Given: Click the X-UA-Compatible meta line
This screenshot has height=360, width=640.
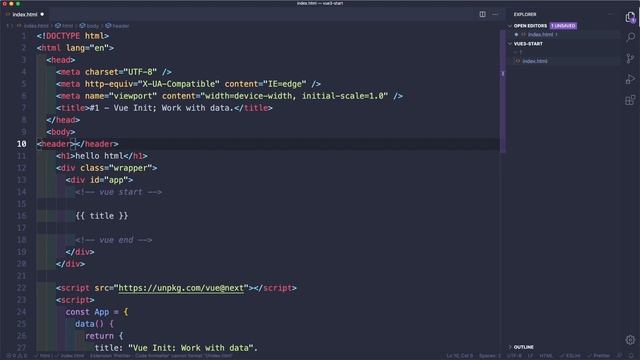Looking at the screenshot, I should pos(188,84).
